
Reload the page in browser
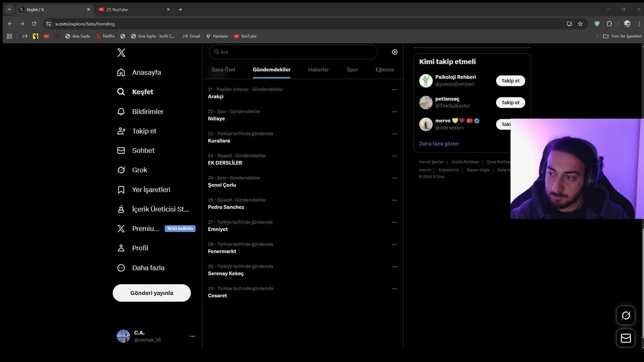[x=34, y=24]
